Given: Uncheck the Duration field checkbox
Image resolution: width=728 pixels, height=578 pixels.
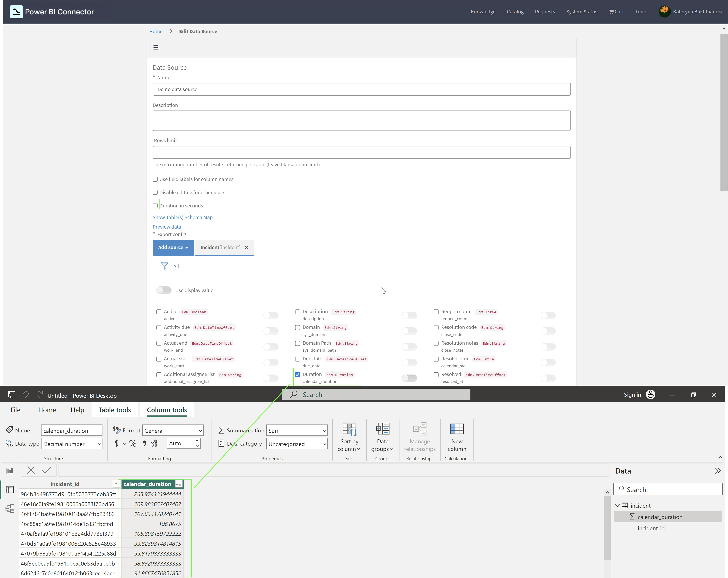Looking at the screenshot, I should pos(297,375).
